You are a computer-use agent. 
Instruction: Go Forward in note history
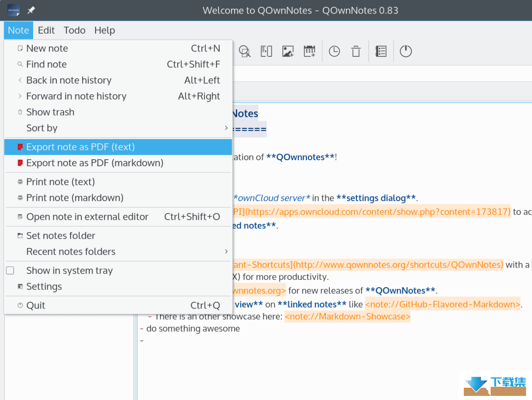tap(118, 96)
